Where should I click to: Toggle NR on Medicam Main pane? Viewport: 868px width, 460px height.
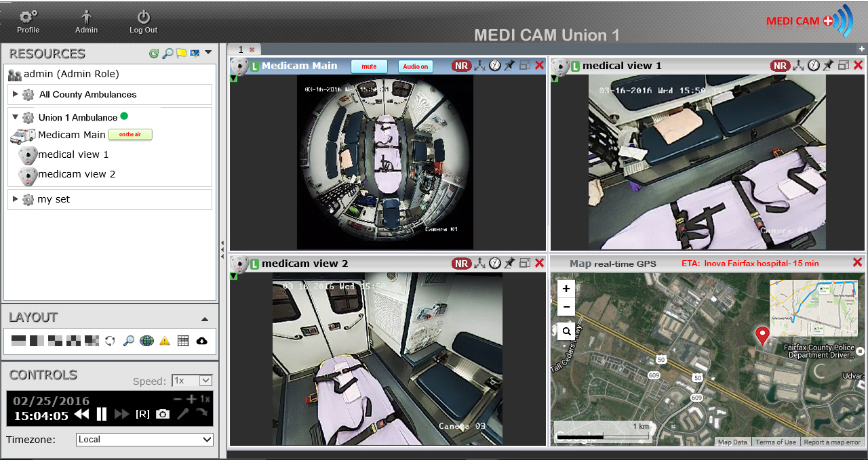(x=462, y=66)
